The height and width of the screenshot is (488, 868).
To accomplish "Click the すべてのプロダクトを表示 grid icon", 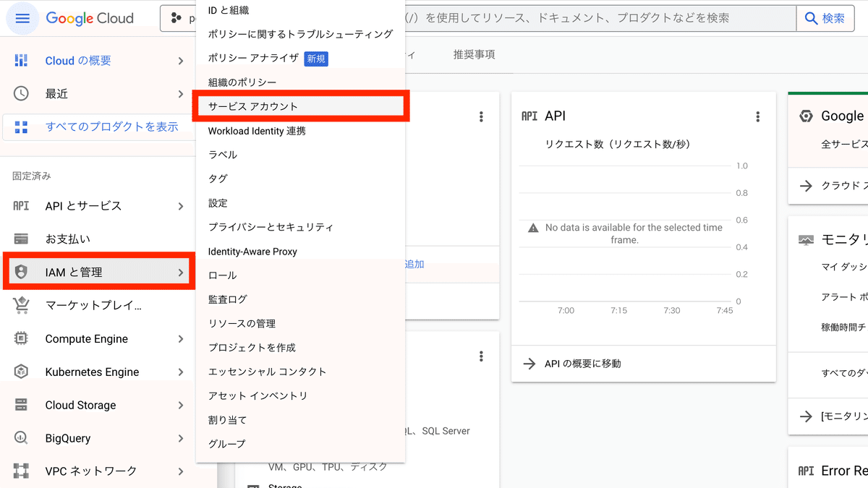I will pyautogui.click(x=21, y=127).
